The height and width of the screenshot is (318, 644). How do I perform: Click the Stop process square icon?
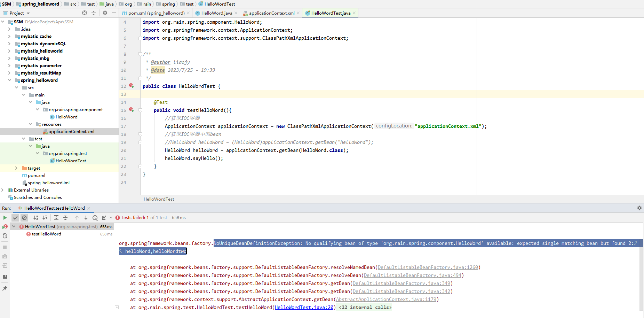click(x=5, y=247)
